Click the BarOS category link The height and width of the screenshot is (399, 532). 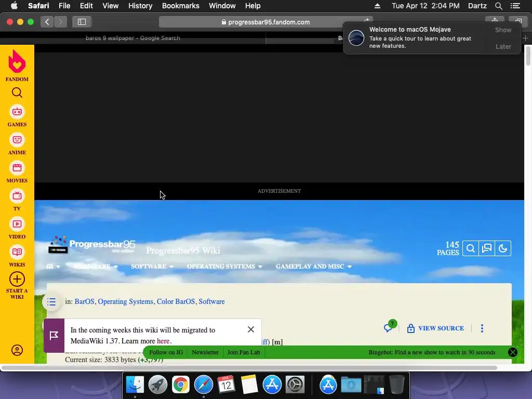(x=85, y=302)
